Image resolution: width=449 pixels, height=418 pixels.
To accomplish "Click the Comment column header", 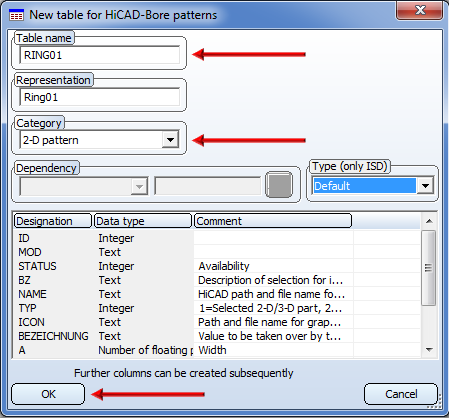I will tap(273, 221).
